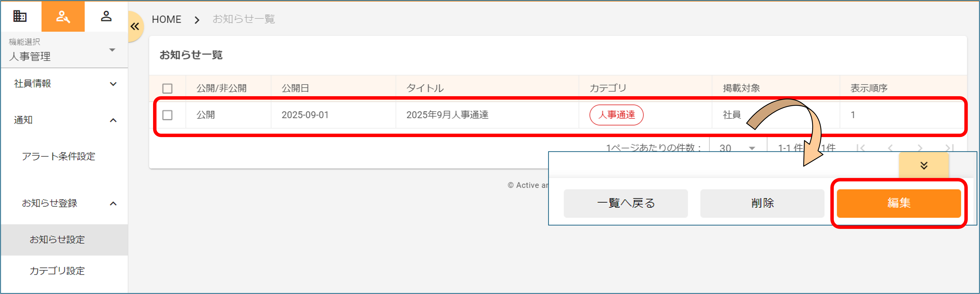Click the highlighted people-search icon in the header
980x294 pixels.
pos(63,16)
